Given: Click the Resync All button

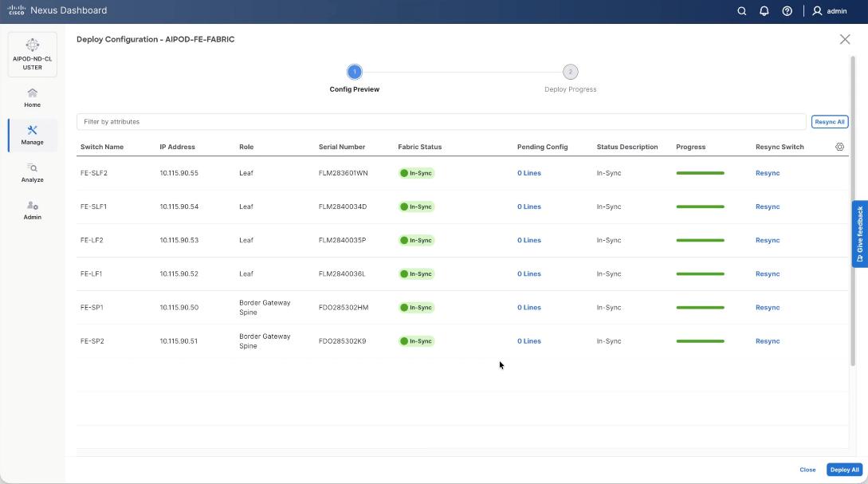Looking at the screenshot, I should [829, 122].
